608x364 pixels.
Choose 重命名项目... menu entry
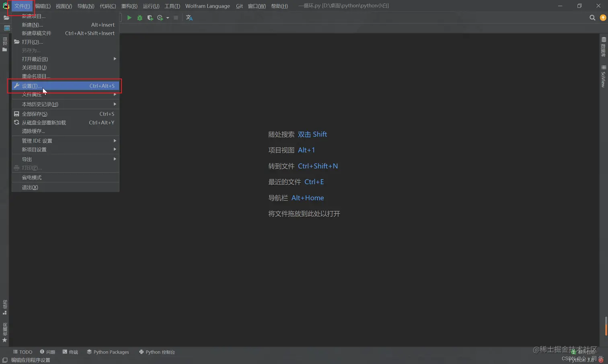(66, 76)
